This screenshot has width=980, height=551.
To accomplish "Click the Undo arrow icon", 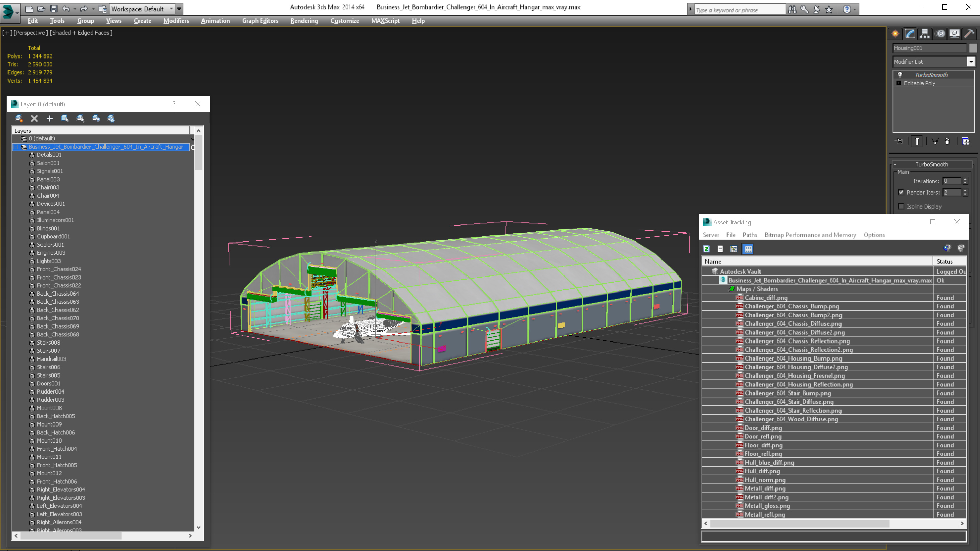I will (x=66, y=9).
